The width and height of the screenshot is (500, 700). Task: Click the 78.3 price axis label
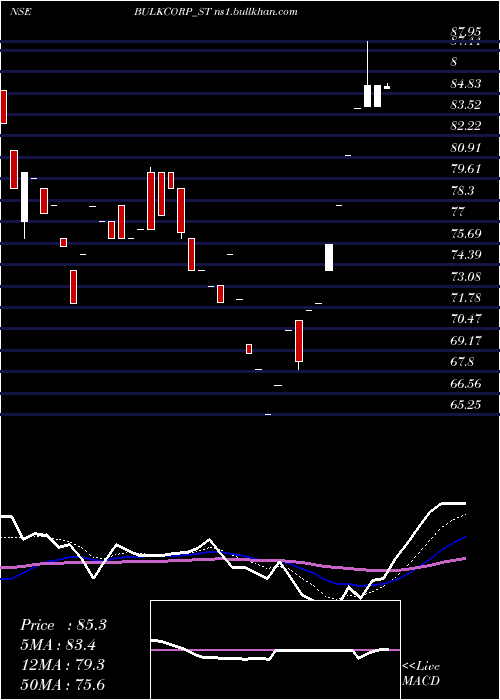pyautogui.click(x=463, y=191)
